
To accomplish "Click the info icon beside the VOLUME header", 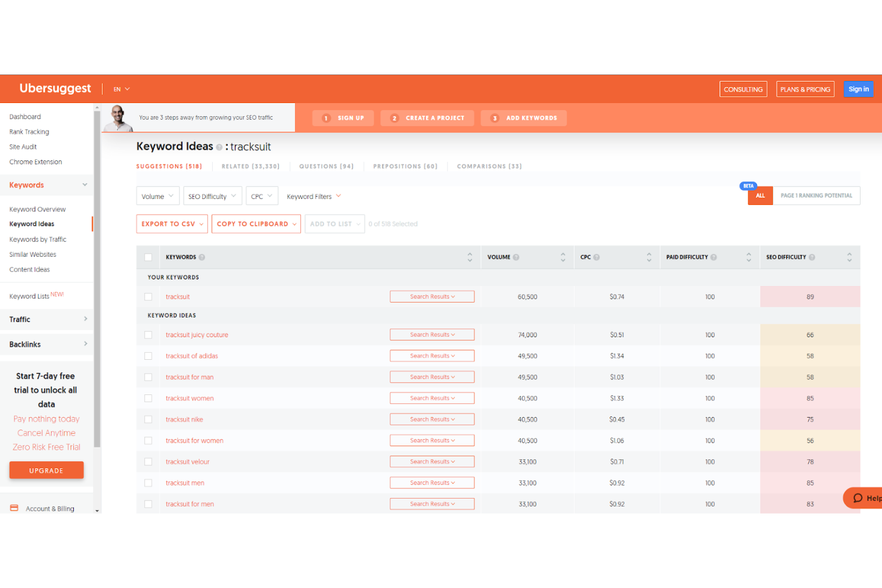I will [515, 257].
